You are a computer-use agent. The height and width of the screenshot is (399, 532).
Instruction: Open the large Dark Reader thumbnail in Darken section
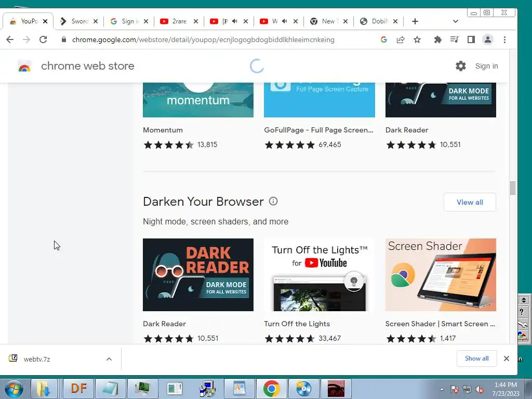point(198,275)
